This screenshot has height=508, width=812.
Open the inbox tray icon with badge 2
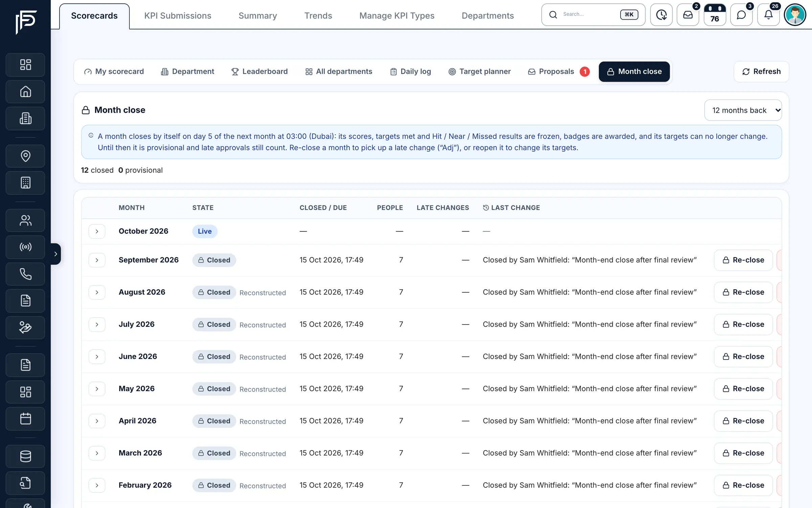[x=688, y=15]
